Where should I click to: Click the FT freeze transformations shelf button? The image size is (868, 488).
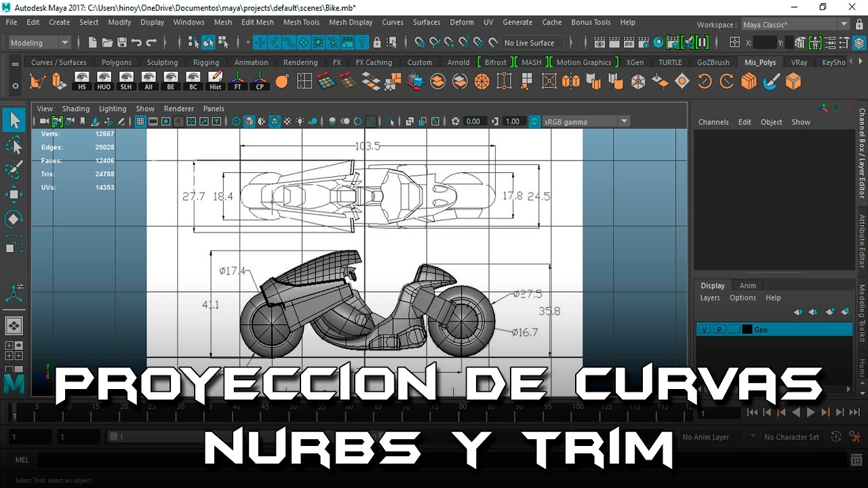pyautogui.click(x=237, y=81)
